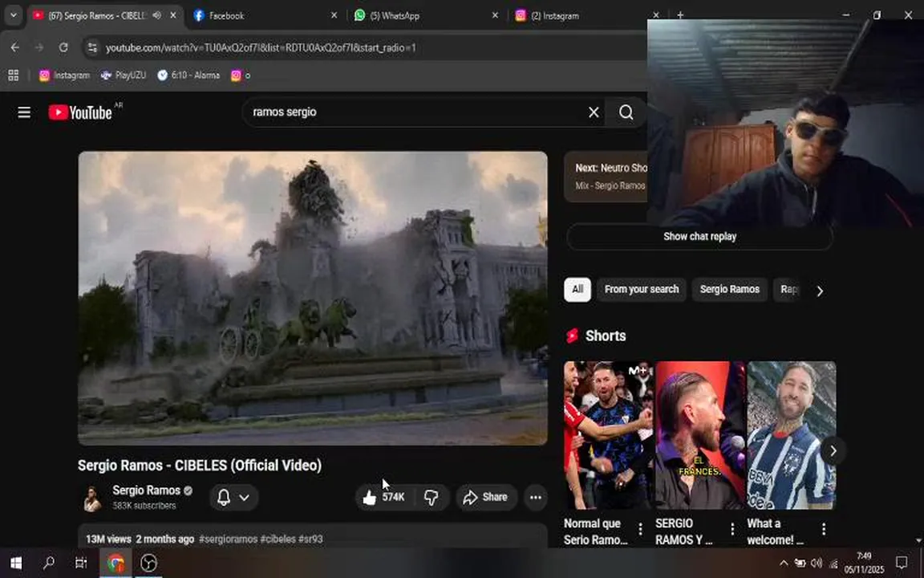Open the last Instagram-icon bookmark 'o'

point(241,75)
